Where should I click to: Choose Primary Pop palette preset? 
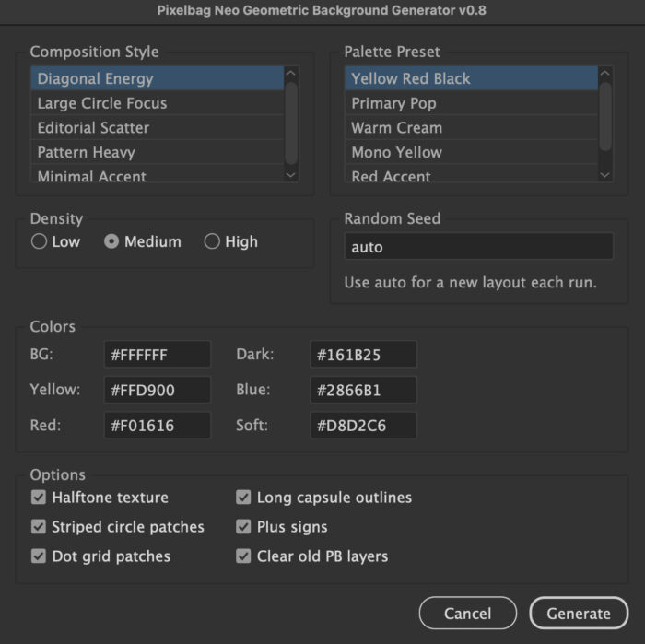coord(472,103)
